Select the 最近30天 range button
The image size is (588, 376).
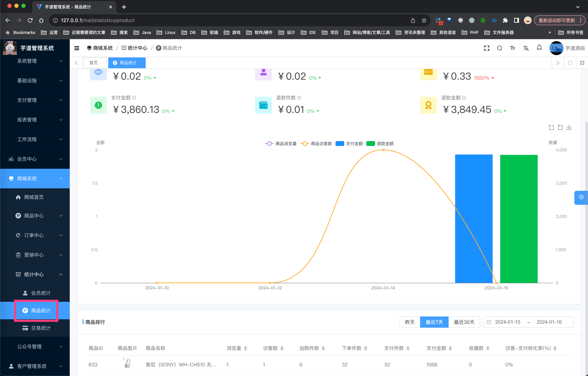pyautogui.click(x=464, y=322)
